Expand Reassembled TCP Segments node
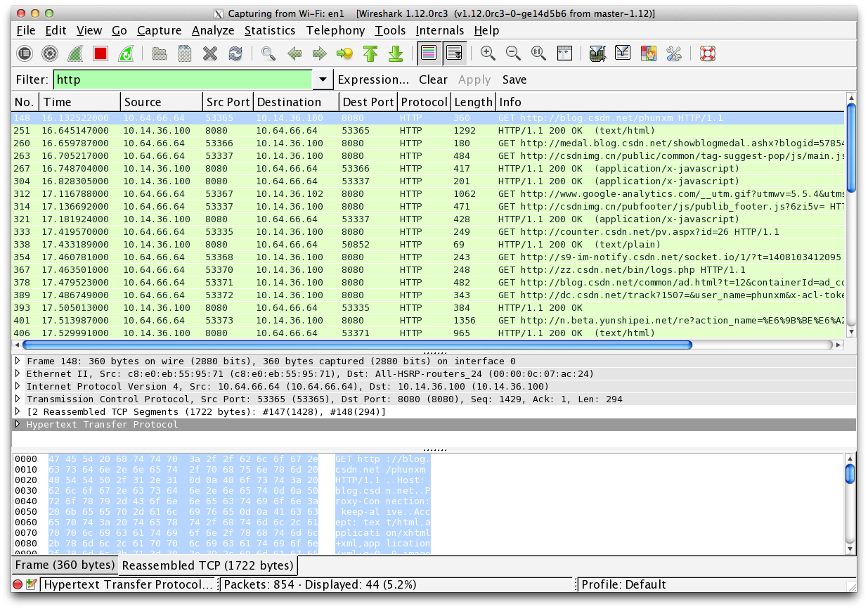 coord(18,411)
